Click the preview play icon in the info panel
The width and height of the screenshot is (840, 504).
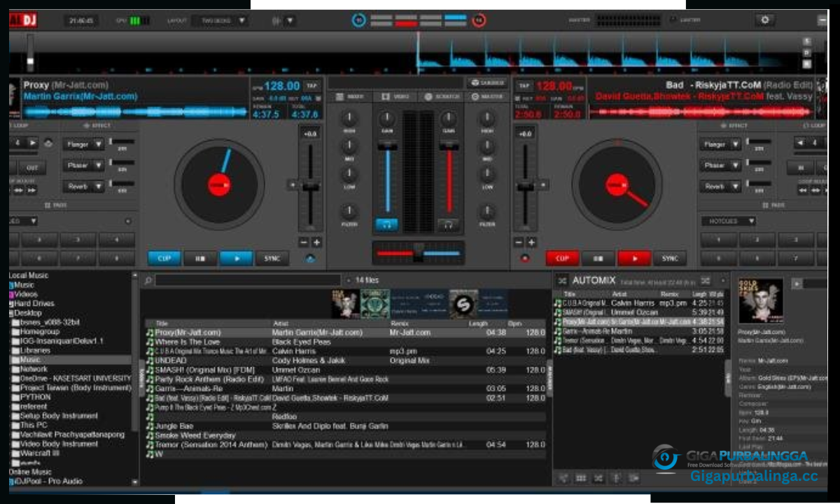pyautogui.click(x=797, y=283)
